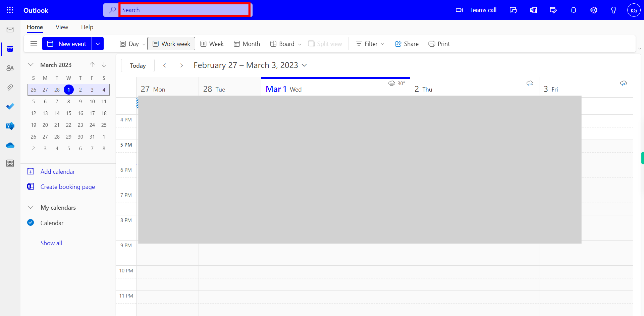Open the date range picker dropdown
The image size is (644, 316).
pos(304,65)
